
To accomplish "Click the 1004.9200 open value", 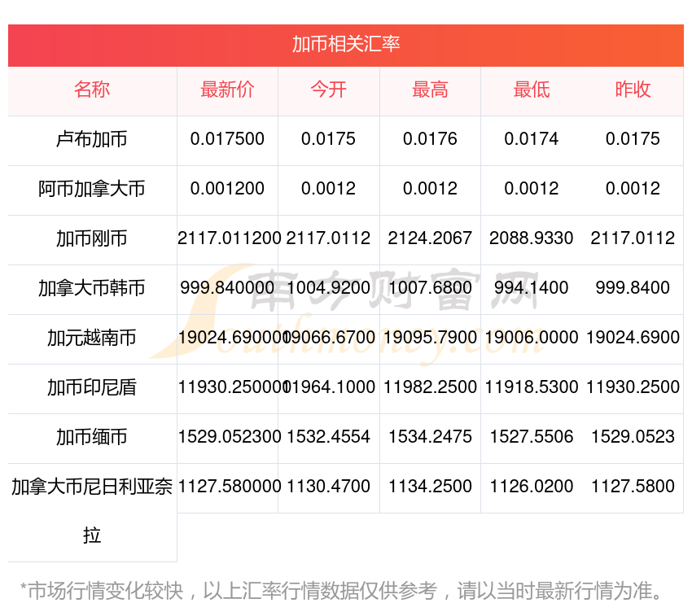I will (328, 288).
